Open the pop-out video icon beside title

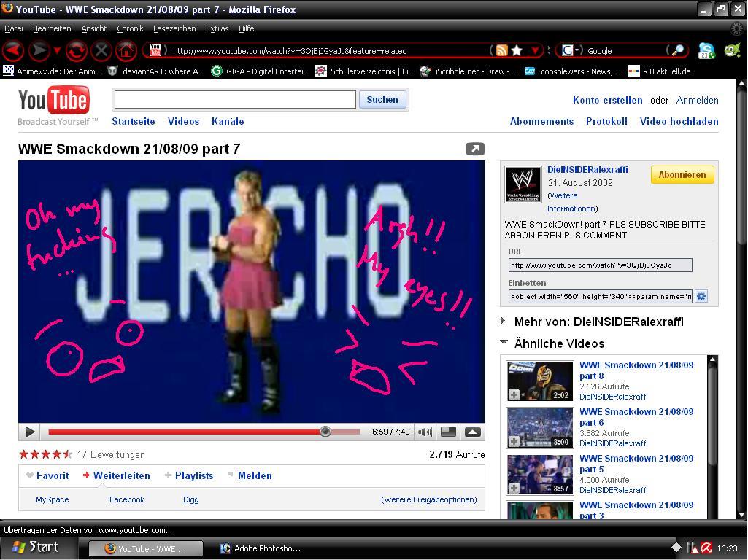(474, 149)
